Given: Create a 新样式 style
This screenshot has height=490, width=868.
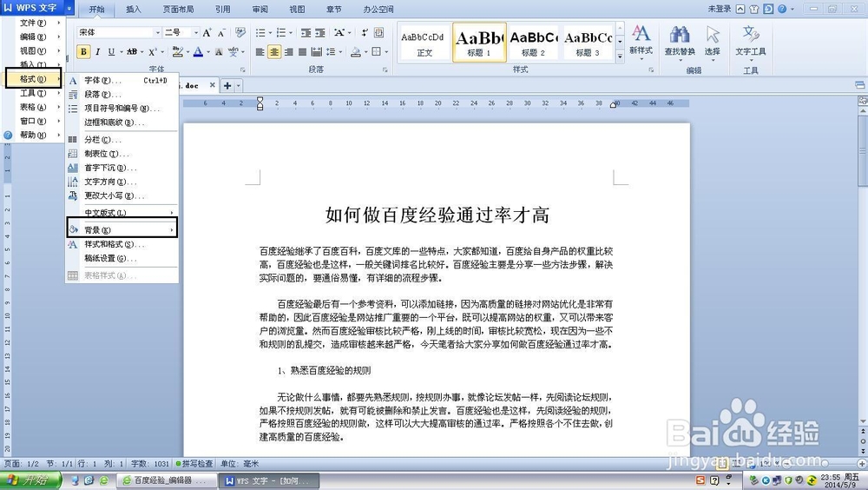Looking at the screenshot, I should coord(641,41).
